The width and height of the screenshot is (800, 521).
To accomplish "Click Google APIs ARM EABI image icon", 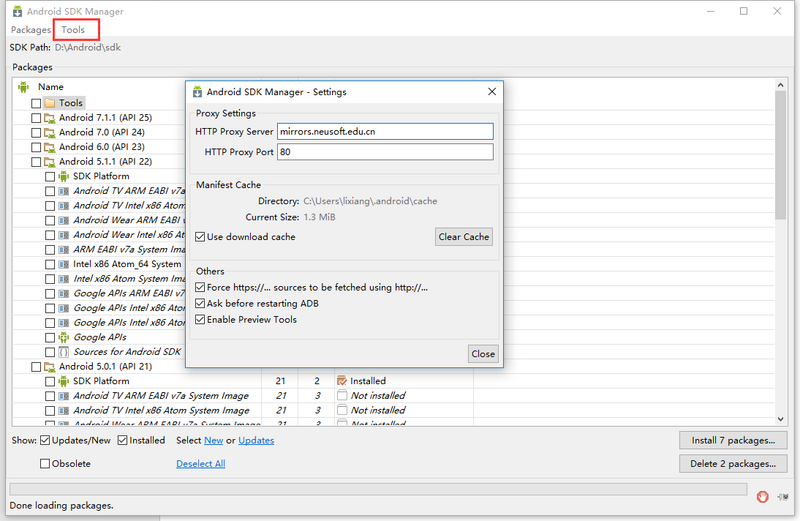I will [63, 294].
